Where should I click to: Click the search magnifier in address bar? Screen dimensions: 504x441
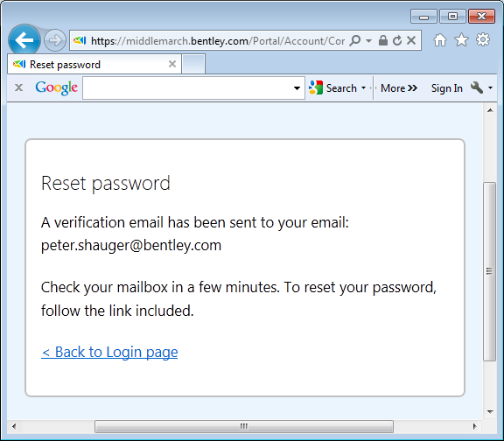(x=355, y=41)
